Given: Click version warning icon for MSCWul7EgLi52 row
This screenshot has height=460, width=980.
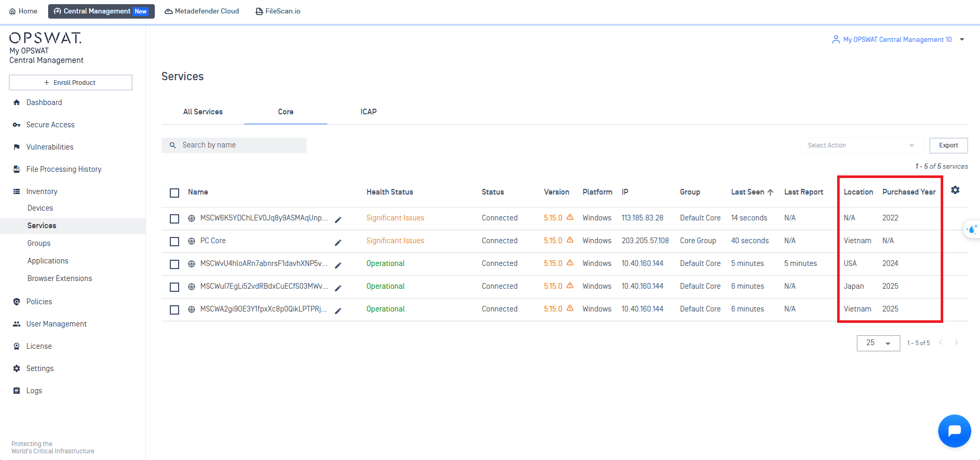Looking at the screenshot, I should coord(570,286).
